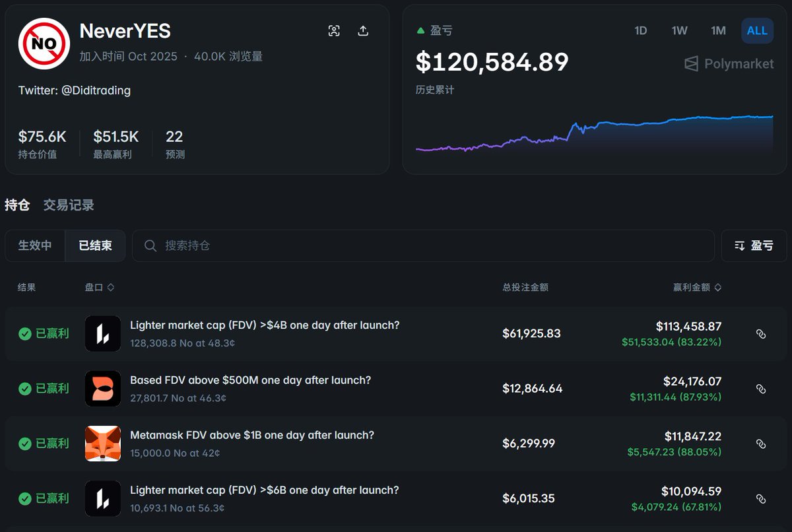
Task: Copy link icon on Lighter >$6B row
Action: click(x=760, y=498)
